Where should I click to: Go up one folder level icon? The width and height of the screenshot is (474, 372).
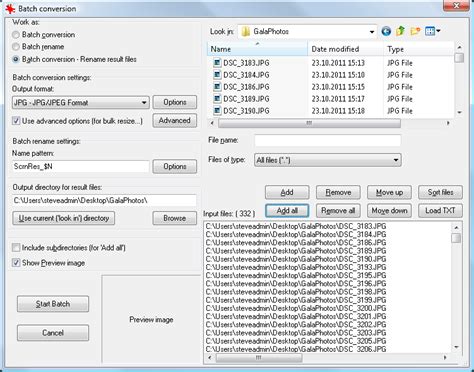tap(400, 31)
